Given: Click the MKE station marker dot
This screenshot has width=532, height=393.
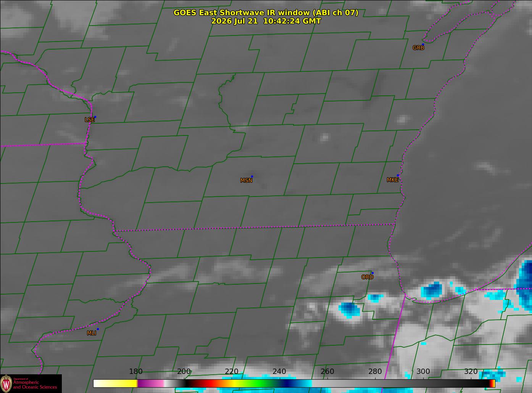Looking at the screenshot, I should coord(398,176).
